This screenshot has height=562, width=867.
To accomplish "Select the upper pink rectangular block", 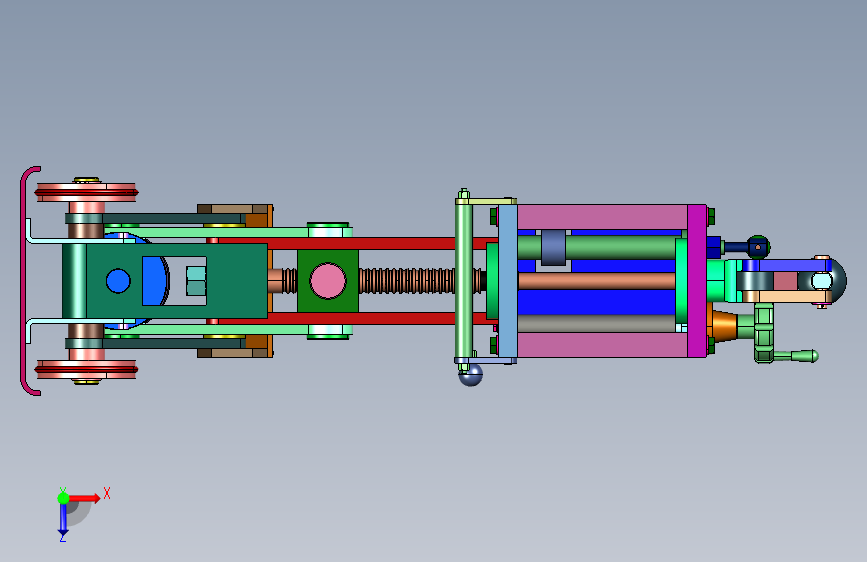I will point(603,217).
